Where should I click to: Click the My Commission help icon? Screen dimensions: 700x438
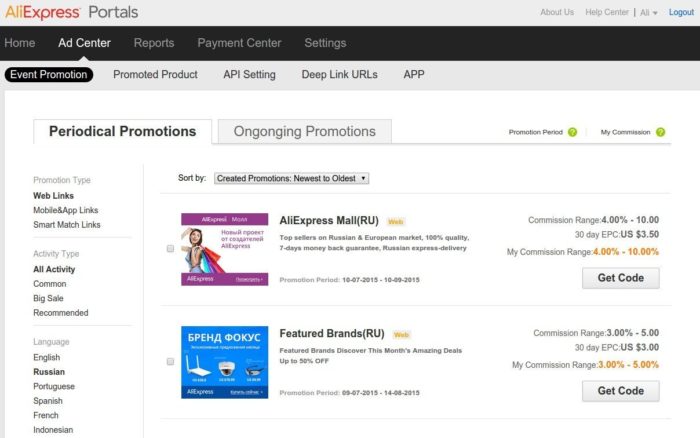click(x=660, y=132)
